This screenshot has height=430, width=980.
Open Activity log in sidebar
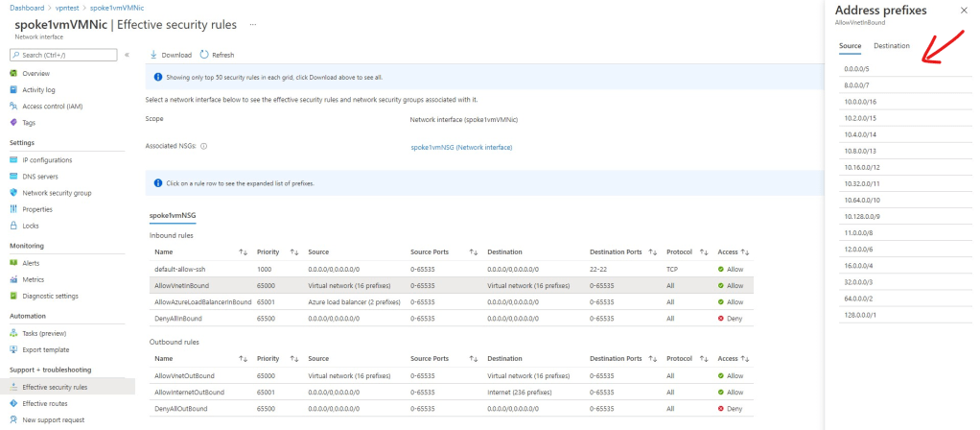pyautogui.click(x=38, y=89)
